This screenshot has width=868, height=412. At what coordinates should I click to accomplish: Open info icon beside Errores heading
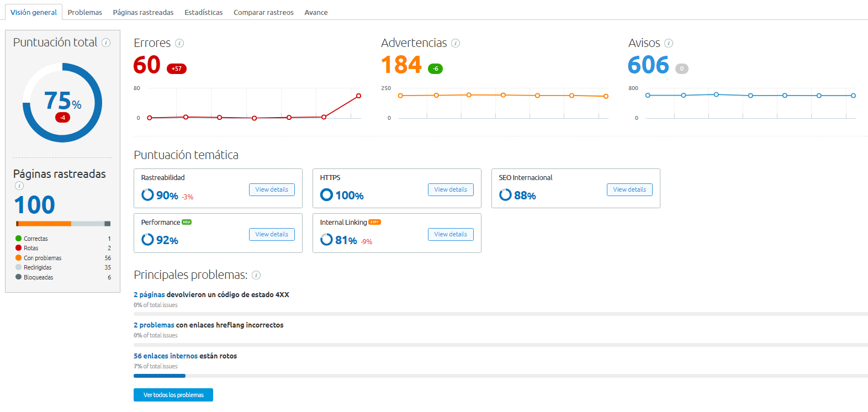179,43
